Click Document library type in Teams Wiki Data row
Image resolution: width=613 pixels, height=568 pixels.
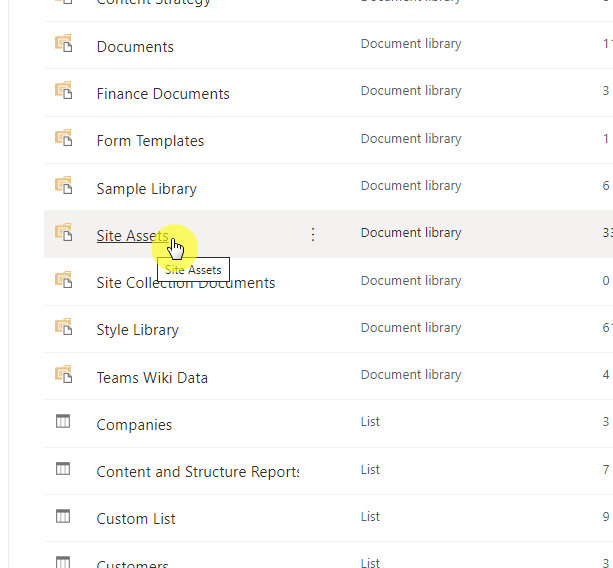[411, 375]
